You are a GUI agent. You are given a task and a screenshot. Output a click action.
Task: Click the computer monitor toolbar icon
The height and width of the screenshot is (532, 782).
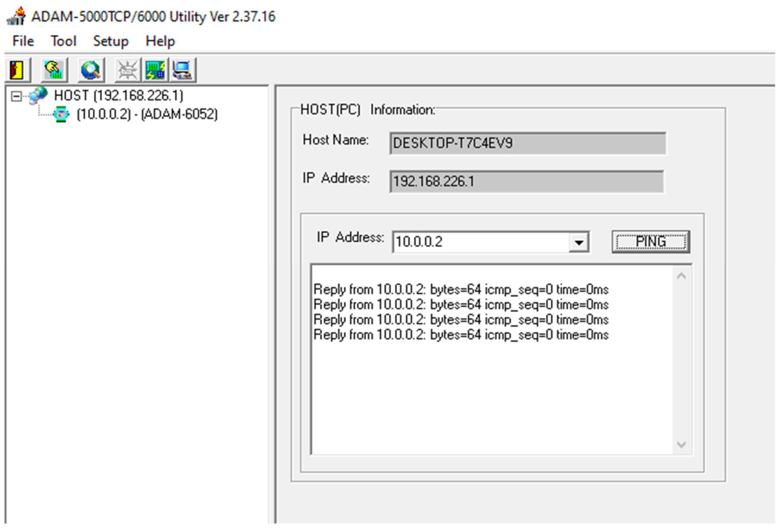[182, 70]
